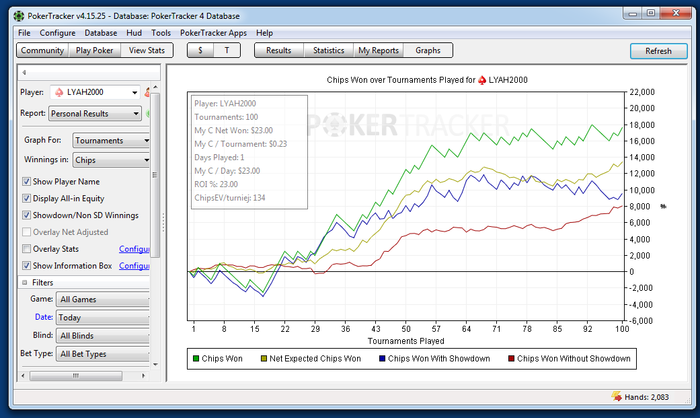
Task: Click the spade icon inside the Player field
Action: tap(59, 92)
